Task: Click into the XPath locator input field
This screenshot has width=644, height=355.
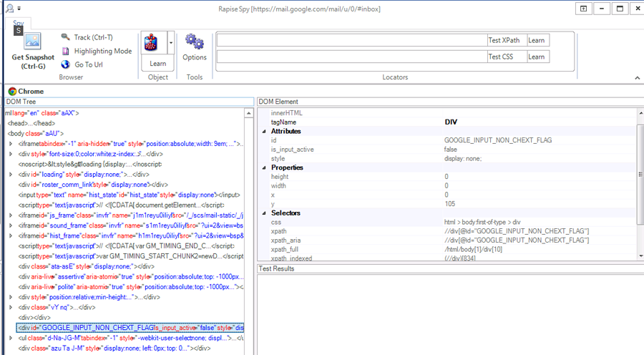Action: click(x=351, y=41)
